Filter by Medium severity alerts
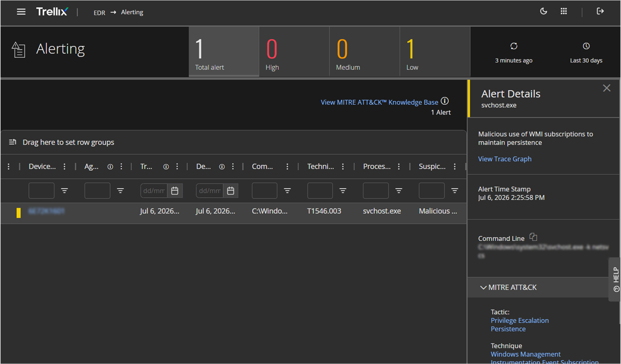The image size is (621, 364). point(364,52)
